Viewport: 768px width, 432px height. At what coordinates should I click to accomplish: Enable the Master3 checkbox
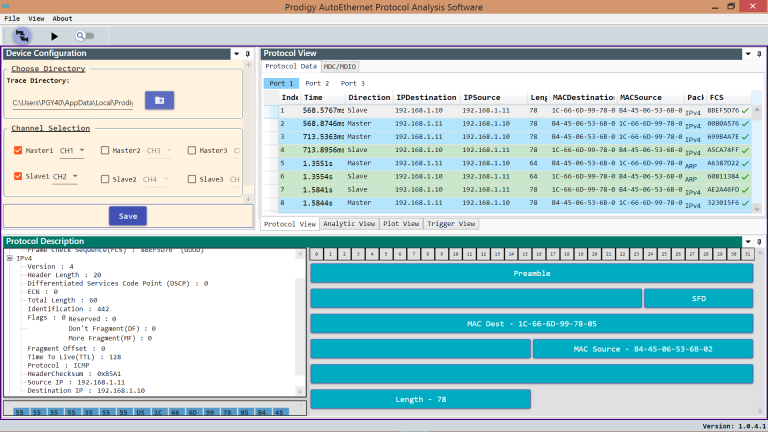pyautogui.click(x=192, y=150)
